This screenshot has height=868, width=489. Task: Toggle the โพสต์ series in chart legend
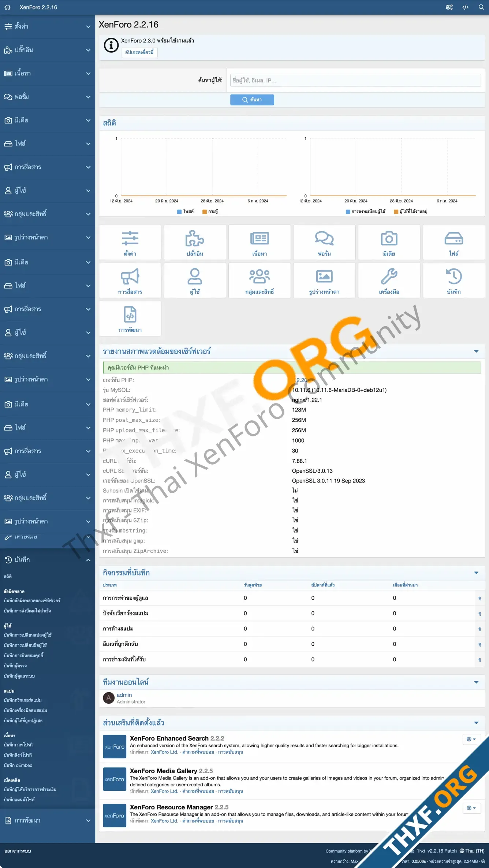point(186,211)
